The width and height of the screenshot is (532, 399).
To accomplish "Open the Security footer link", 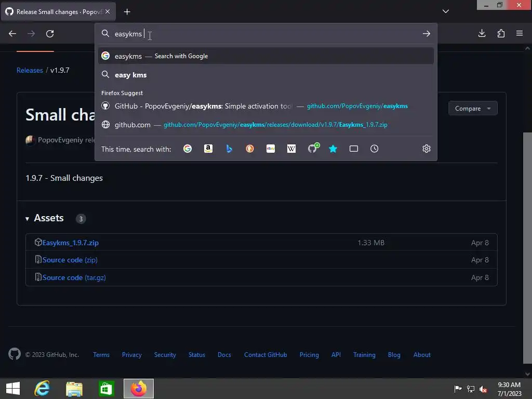I will 165,354.
